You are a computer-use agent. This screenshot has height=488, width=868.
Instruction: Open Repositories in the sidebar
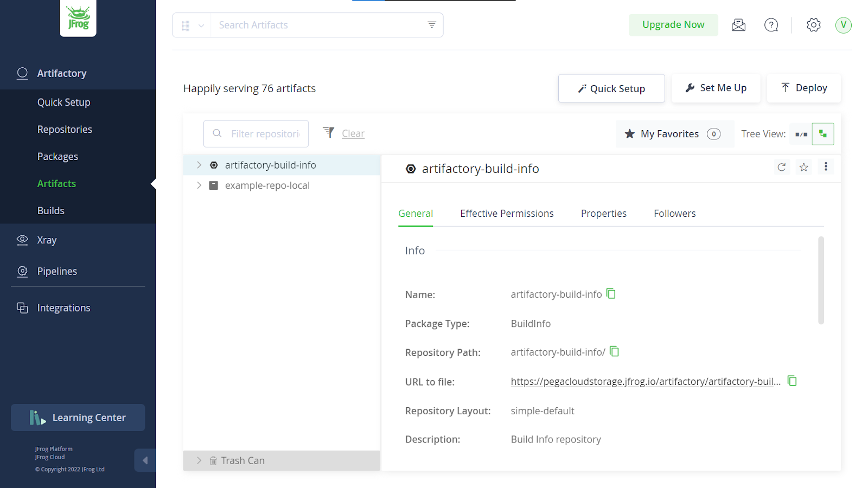[65, 130]
